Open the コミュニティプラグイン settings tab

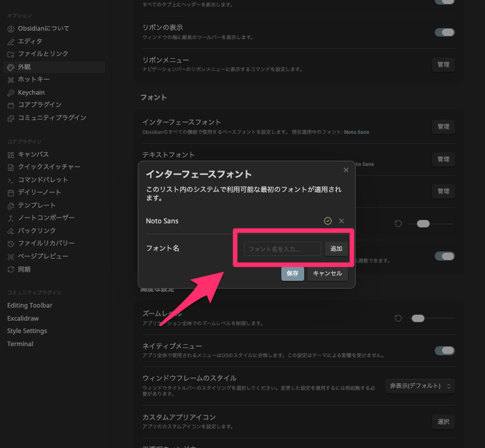click(54, 118)
